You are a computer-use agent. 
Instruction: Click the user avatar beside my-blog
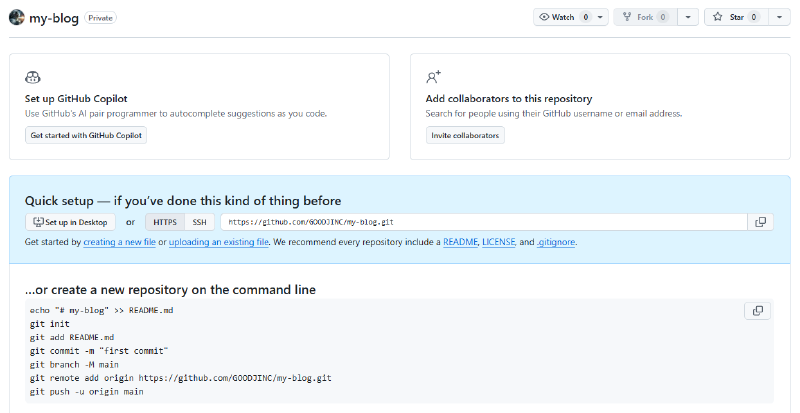point(16,17)
